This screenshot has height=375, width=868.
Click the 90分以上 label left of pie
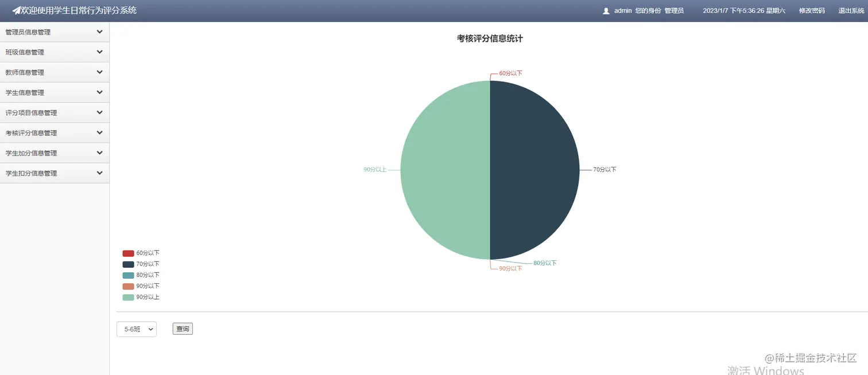[x=375, y=170]
